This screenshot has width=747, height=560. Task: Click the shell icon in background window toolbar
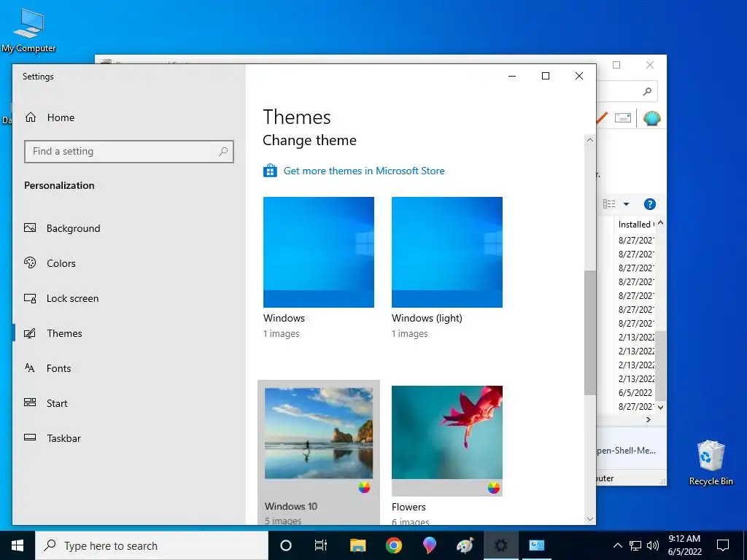coord(651,117)
